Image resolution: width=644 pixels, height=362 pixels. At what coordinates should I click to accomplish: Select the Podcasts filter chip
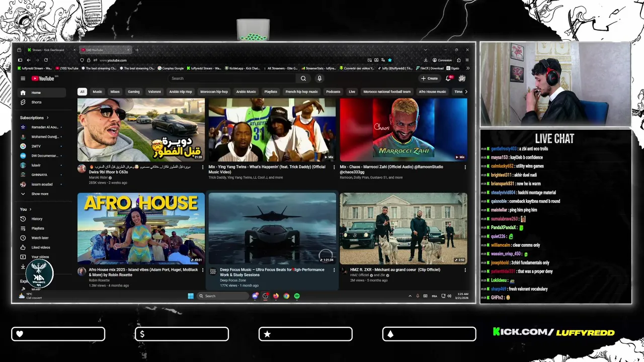click(333, 92)
